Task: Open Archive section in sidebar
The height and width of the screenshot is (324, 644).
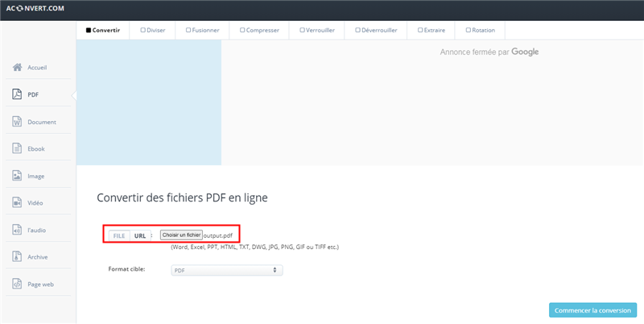Action: point(38,257)
